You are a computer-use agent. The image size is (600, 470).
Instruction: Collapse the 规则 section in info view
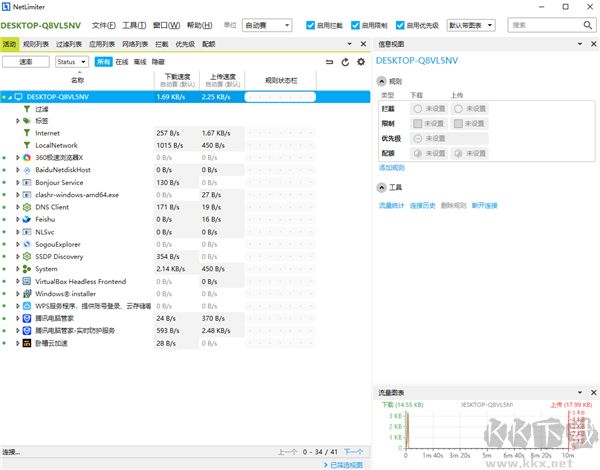point(381,80)
